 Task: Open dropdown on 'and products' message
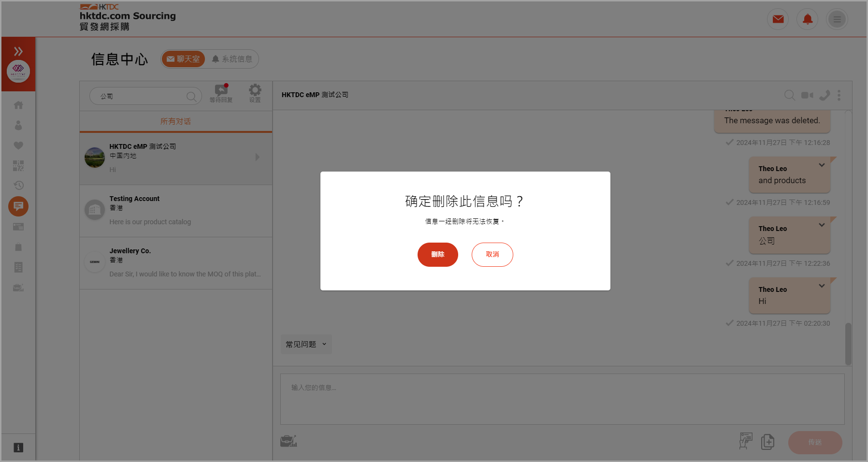[x=822, y=165]
